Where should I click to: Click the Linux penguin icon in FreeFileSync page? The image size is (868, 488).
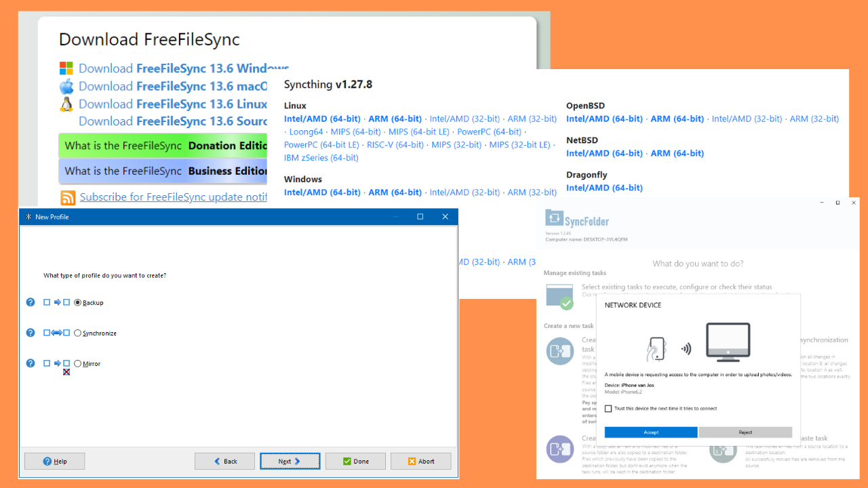point(66,104)
